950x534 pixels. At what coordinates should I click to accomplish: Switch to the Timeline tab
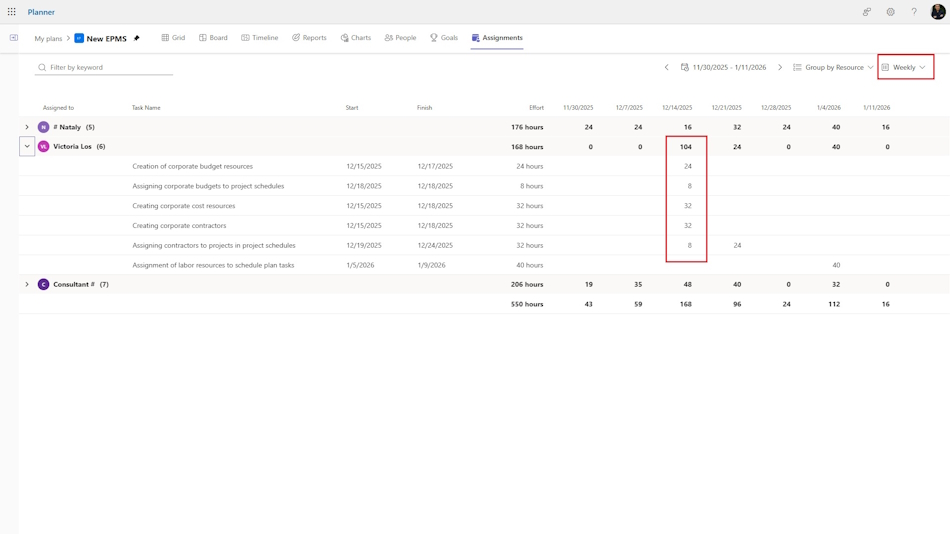(260, 38)
